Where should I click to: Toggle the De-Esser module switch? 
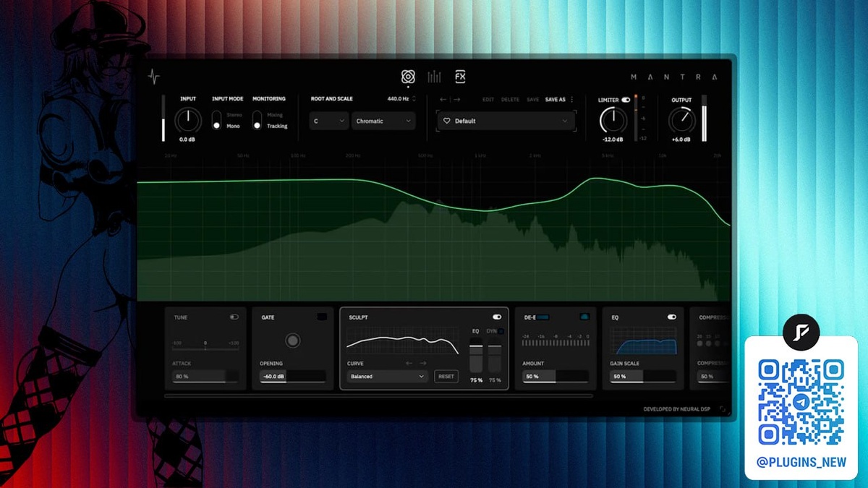584,317
